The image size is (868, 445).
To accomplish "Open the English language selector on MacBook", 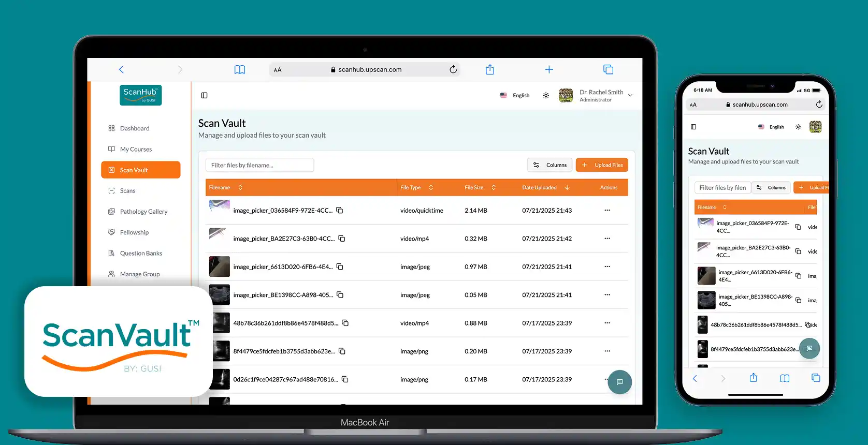I will point(515,95).
